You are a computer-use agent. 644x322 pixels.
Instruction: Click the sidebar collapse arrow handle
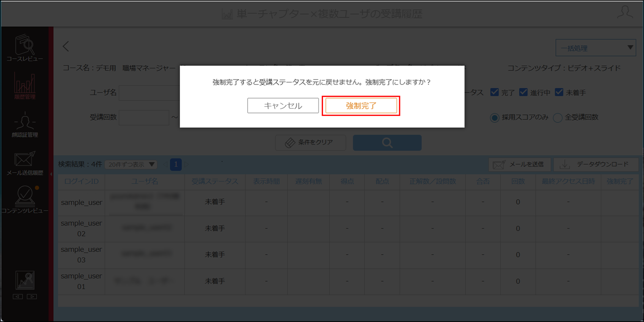click(x=51, y=174)
